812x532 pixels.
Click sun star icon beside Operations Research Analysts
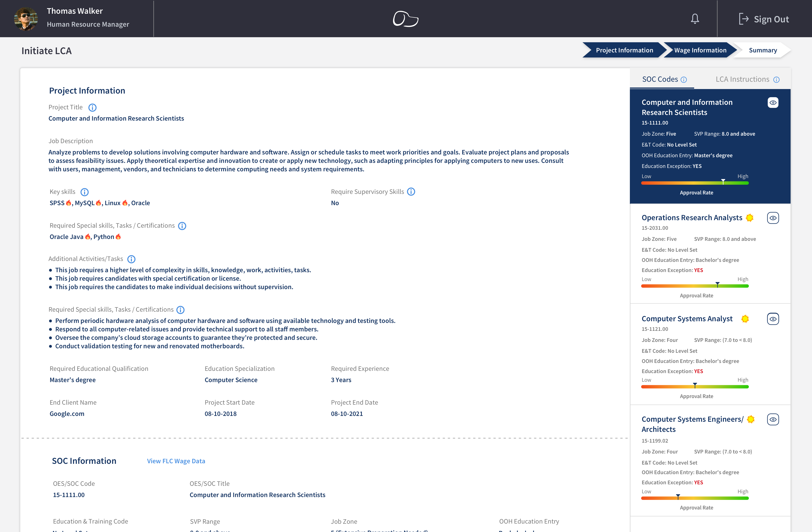(750, 218)
